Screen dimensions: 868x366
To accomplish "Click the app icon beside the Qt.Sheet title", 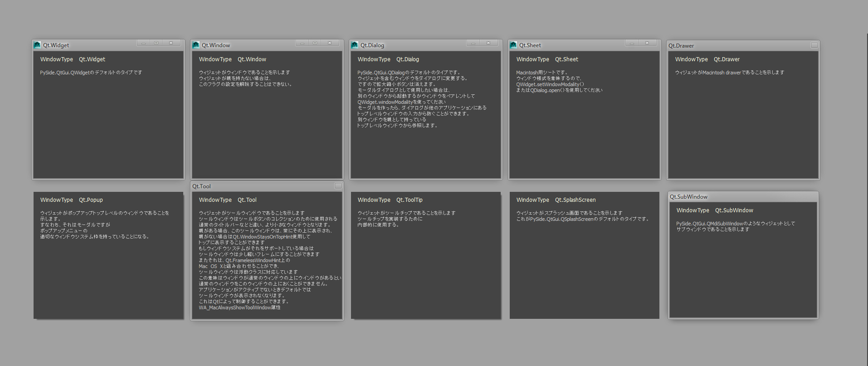I will 513,45.
